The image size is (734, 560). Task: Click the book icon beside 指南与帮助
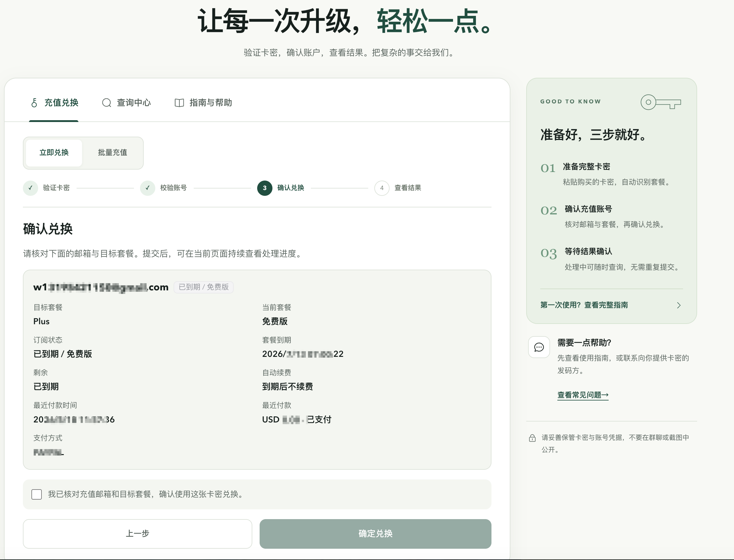179,103
